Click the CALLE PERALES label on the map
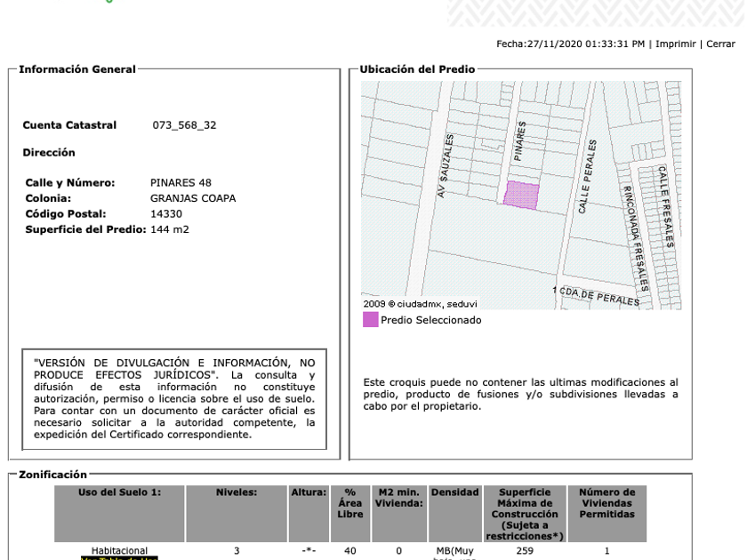The width and height of the screenshot is (747, 560). [587, 177]
